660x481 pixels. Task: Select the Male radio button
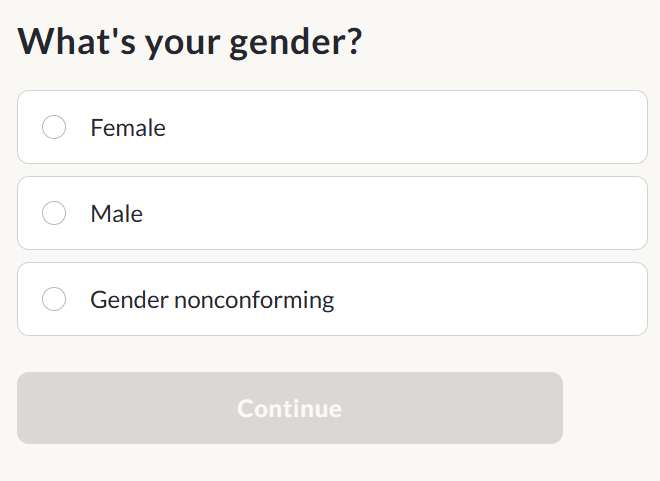point(54,213)
